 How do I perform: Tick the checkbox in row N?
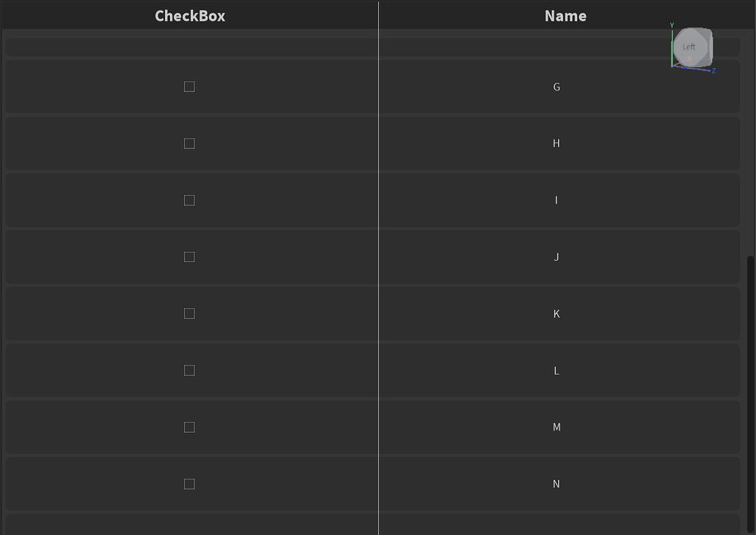point(189,484)
